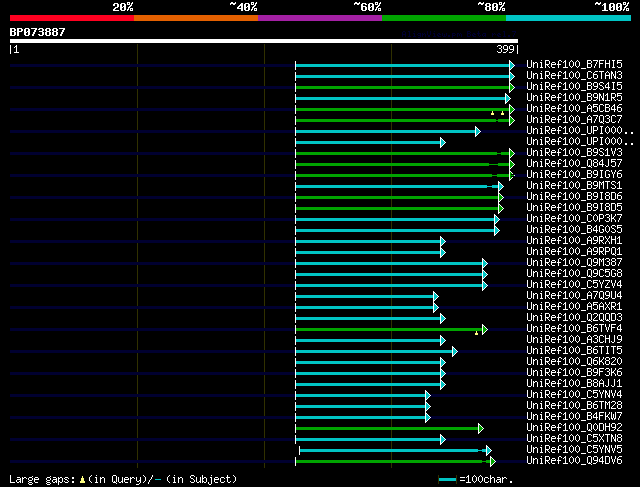Select the UniRef100_Q6K820 label
The height and width of the screenshot is (487, 640).
click(x=574, y=362)
